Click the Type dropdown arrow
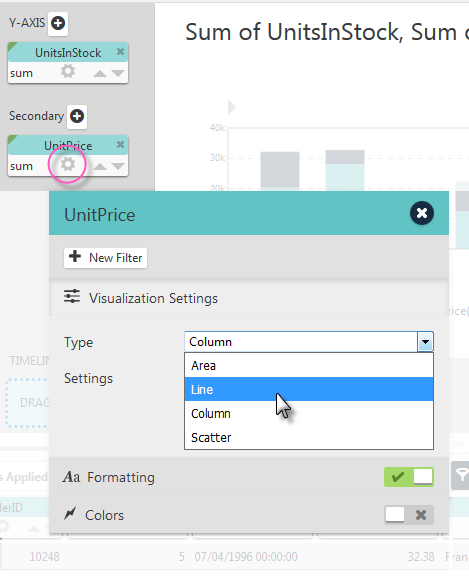This screenshot has height=584, width=469. pos(425,342)
